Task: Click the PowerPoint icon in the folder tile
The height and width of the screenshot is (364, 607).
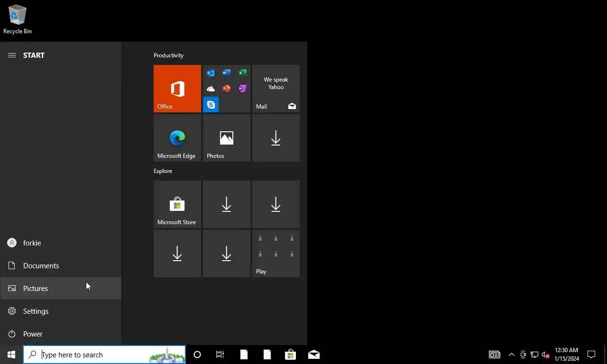Action: [x=227, y=89]
